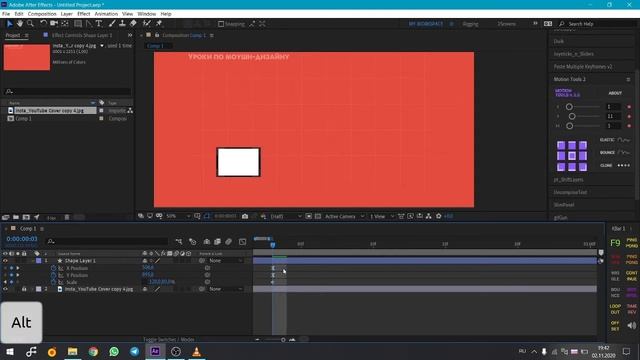Open Insta_YouTube Cover layer parent None dropdown
Viewport: 640px width, 360px height.
pos(226,289)
